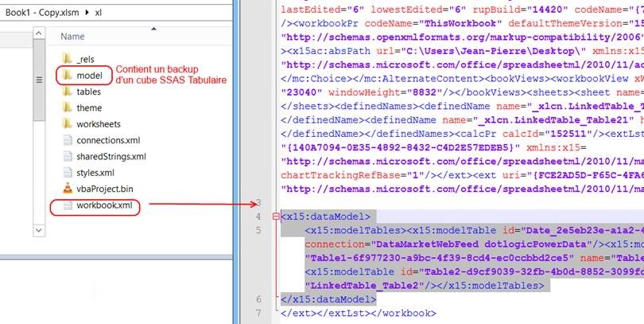Select the workbook.xml file name
Viewport: 644px width, 324px height.
[x=104, y=206]
